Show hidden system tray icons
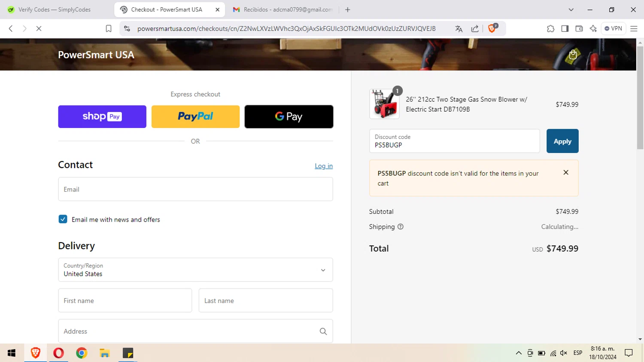Screen dimensions: 644x362 click(519, 353)
